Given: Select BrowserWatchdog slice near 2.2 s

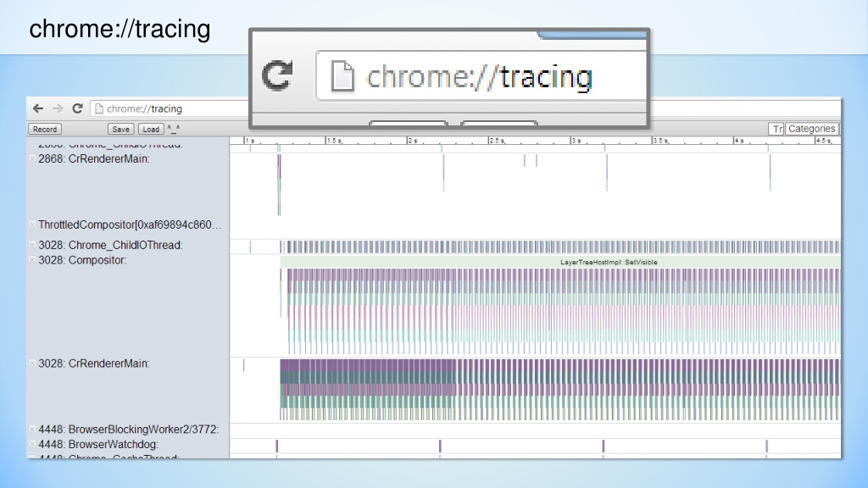Looking at the screenshot, I should (x=440, y=446).
